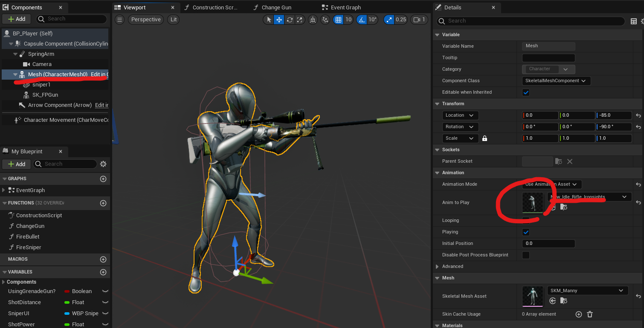Viewport: 644px width, 328px height.
Task: Activate the scale gizmo tool
Action: [300, 20]
